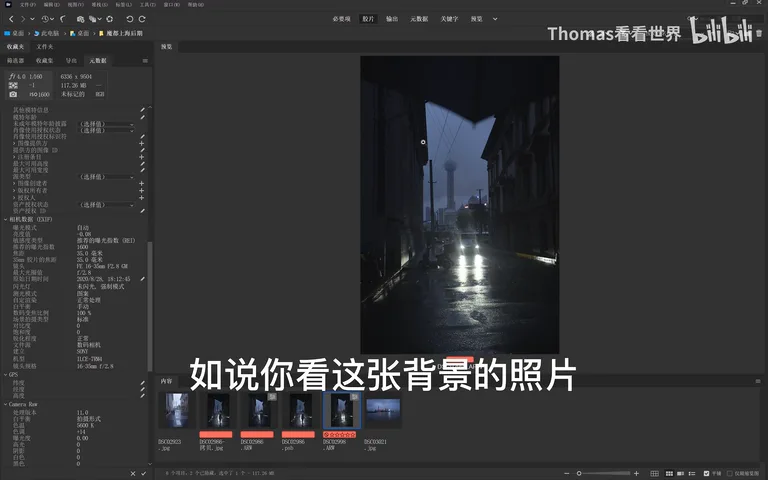Open 源类型 value dropdown
Image resolution: width=768 pixels, height=480 pixels.
[x=106, y=177]
